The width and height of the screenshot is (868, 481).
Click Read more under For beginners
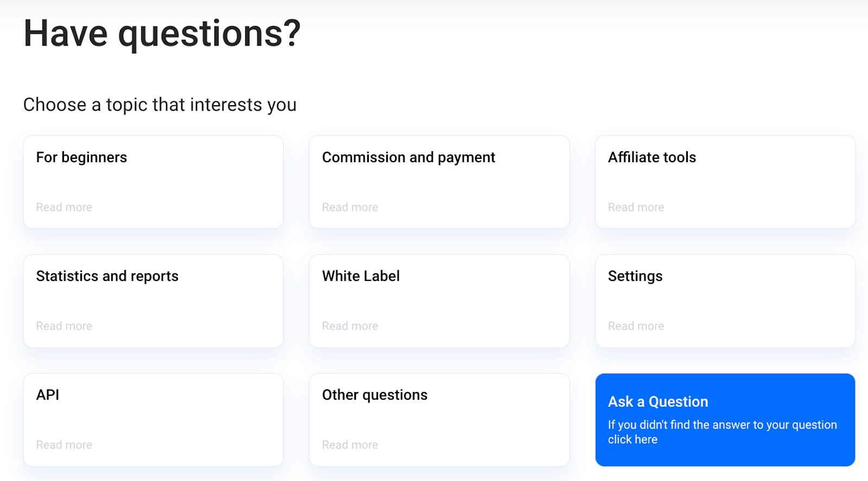pyautogui.click(x=64, y=207)
